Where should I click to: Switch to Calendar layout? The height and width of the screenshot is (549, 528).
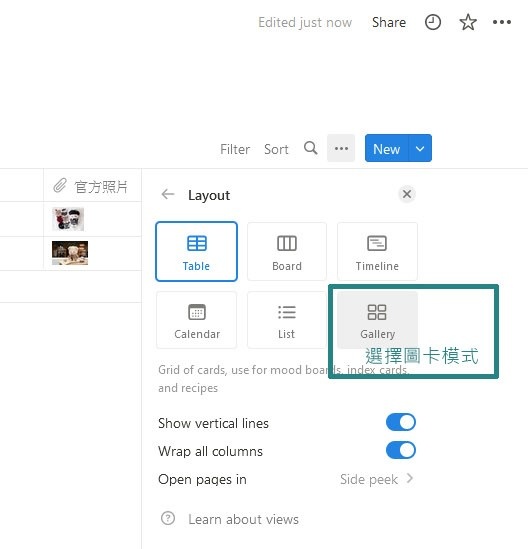click(x=196, y=320)
